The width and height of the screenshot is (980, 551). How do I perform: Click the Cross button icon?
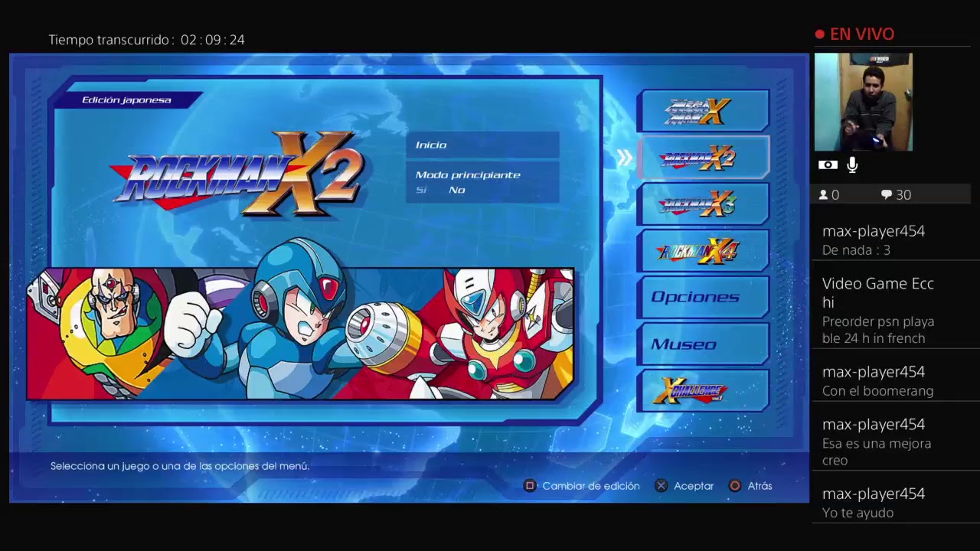(x=661, y=486)
